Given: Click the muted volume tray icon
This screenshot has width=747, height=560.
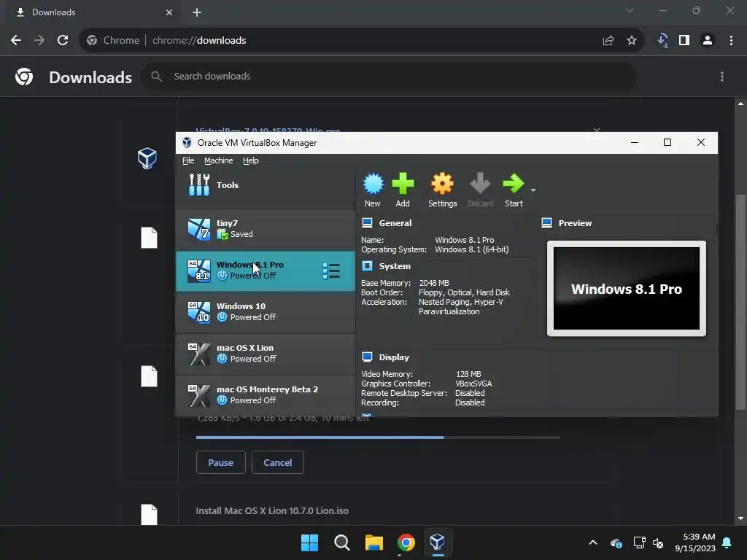Looking at the screenshot, I should pyautogui.click(x=659, y=542).
